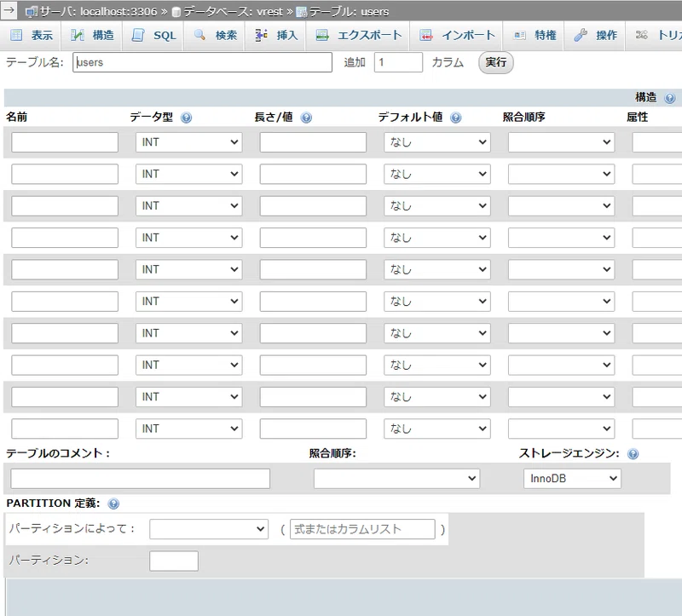The image size is (682, 616).
Task: Open the first row なし default dropdown
Action: (x=437, y=142)
